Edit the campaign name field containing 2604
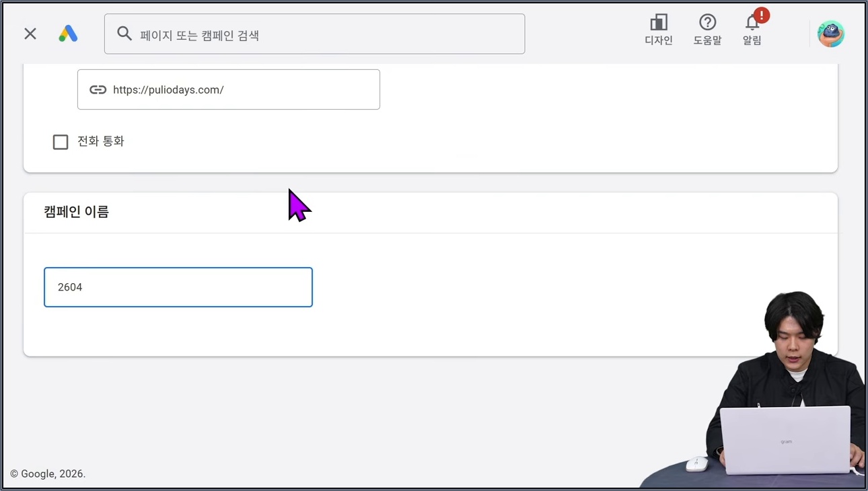 pyautogui.click(x=178, y=287)
